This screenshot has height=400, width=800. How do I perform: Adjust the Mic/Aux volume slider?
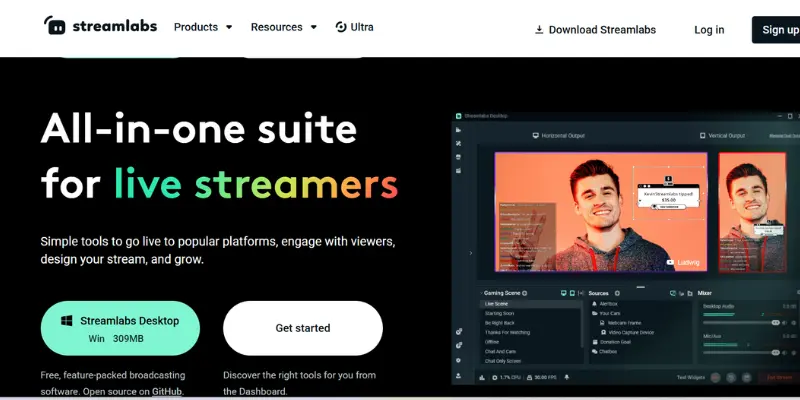[741, 353]
